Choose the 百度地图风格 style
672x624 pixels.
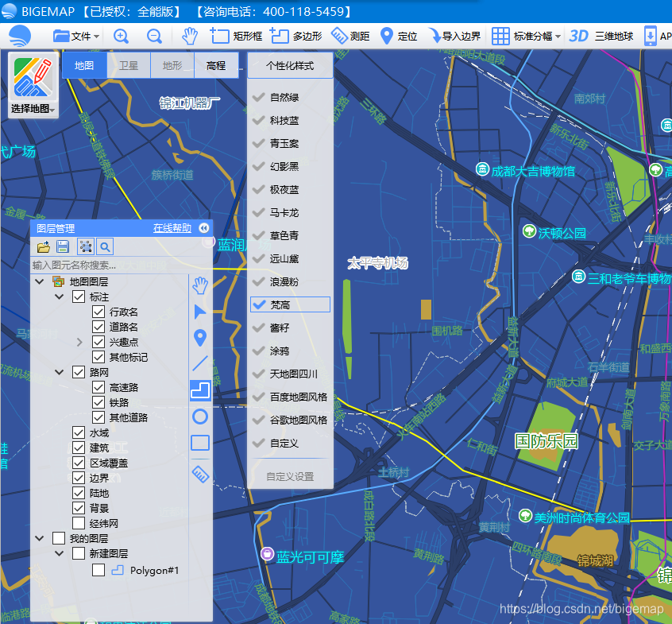coord(290,397)
